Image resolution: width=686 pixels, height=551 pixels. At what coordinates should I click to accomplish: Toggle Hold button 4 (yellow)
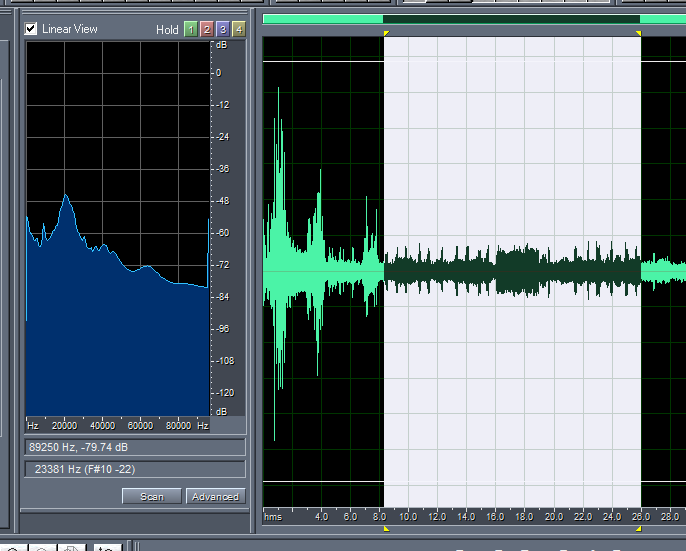(x=239, y=29)
